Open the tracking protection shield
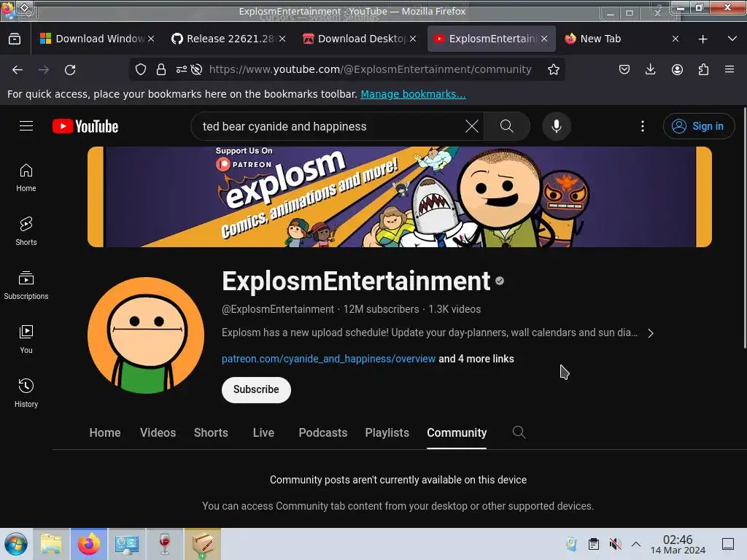This screenshot has height=560, width=747. [141, 69]
